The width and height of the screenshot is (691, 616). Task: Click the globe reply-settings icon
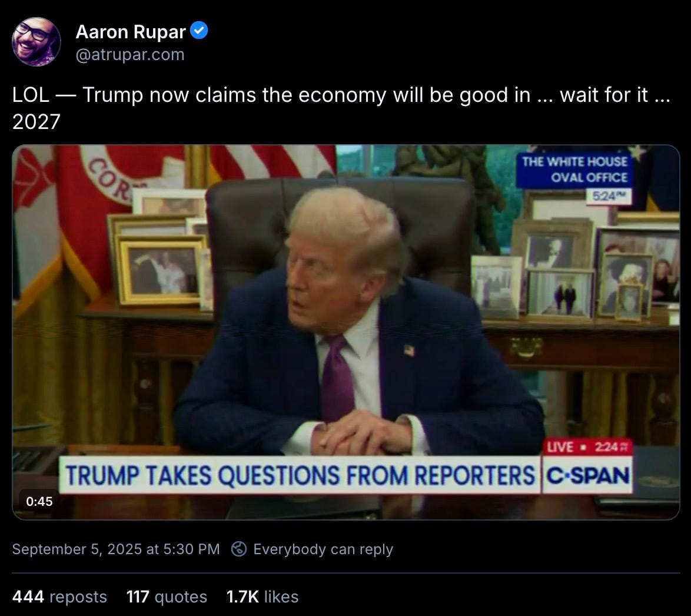(x=239, y=549)
